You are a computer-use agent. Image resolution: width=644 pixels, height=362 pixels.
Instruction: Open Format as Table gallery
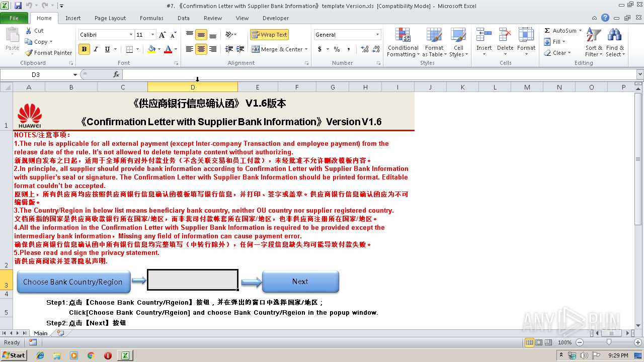(434, 42)
